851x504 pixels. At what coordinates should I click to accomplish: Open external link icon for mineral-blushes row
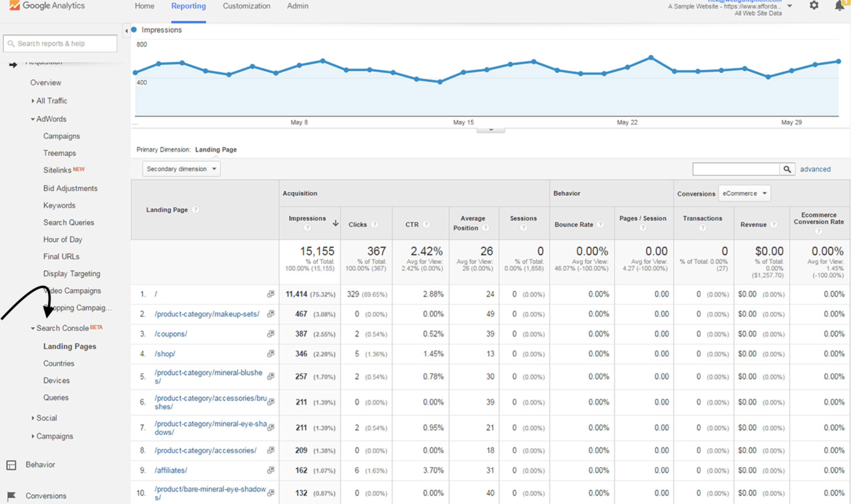click(x=271, y=377)
